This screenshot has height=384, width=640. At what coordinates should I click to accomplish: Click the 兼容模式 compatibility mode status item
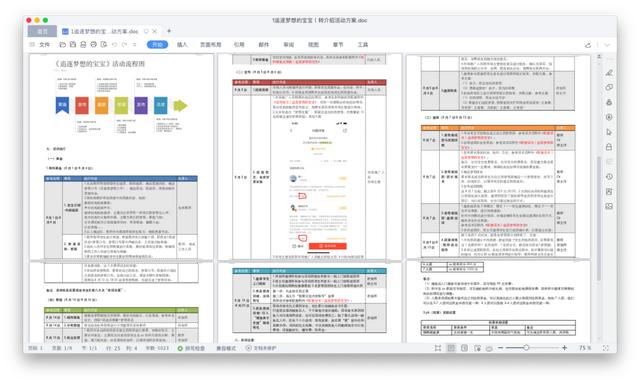pos(226,348)
